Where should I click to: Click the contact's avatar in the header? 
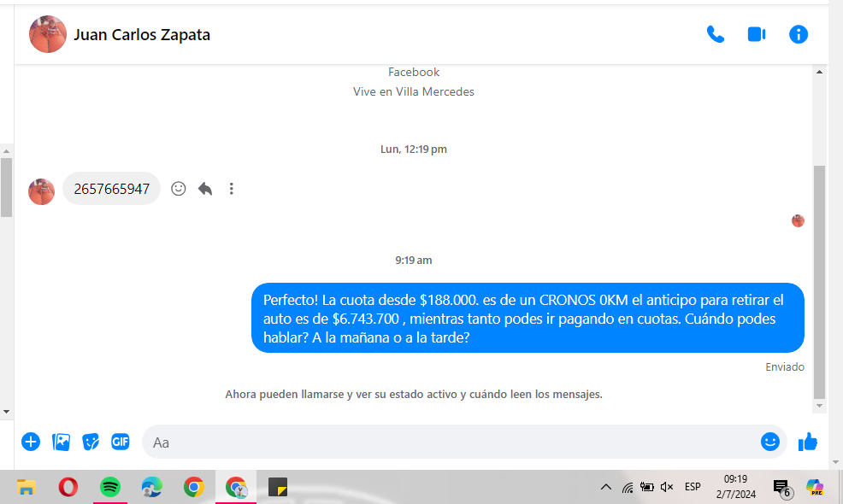48,34
